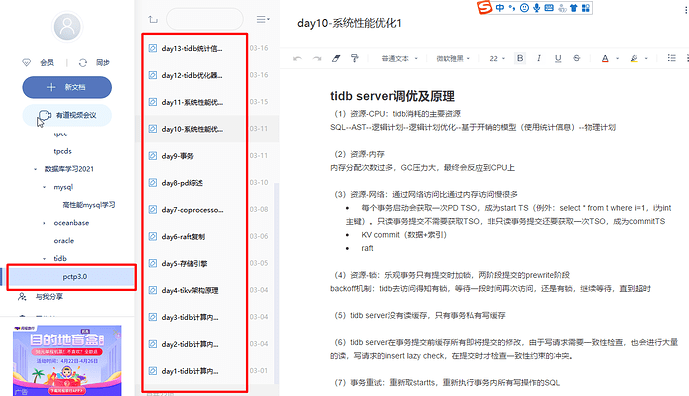This screenshot has width=689, height=396.
Task: Click the Sogou S logo icon
Action: click(x=484, y=7)
